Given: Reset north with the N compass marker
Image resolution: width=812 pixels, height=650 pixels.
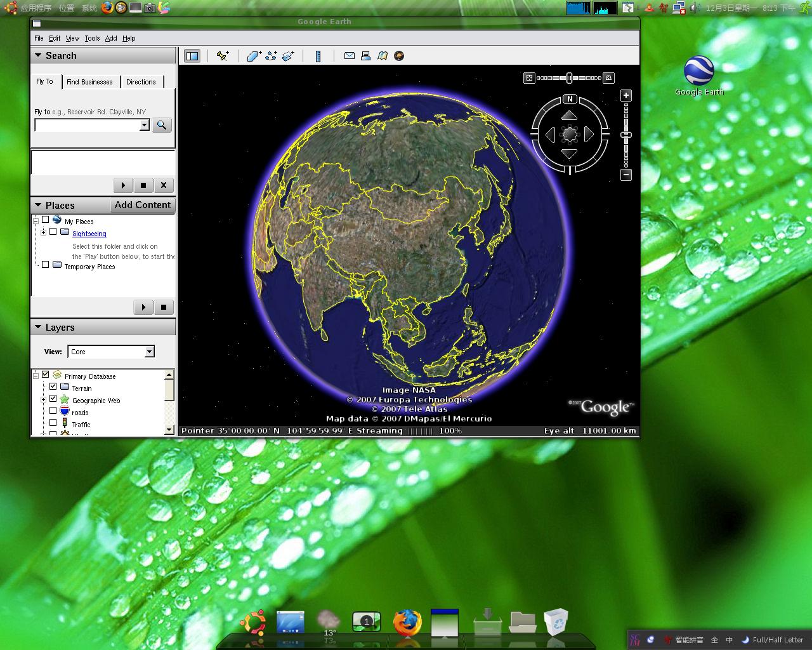Looking at the screenshot, I should tap(570, 99).
